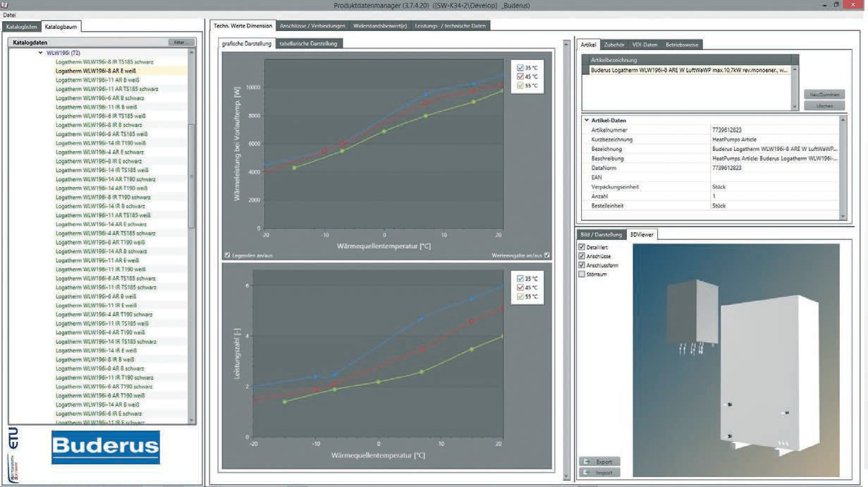
Task: Click the center pane vertical scrollbar
Action: click(566, 261)
